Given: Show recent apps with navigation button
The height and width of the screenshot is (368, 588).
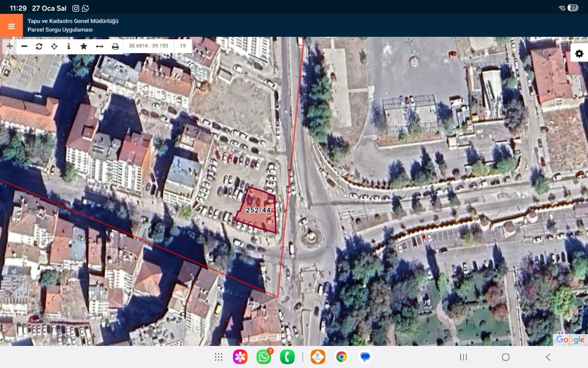Looking at the screenshot, I should point(463,357).
